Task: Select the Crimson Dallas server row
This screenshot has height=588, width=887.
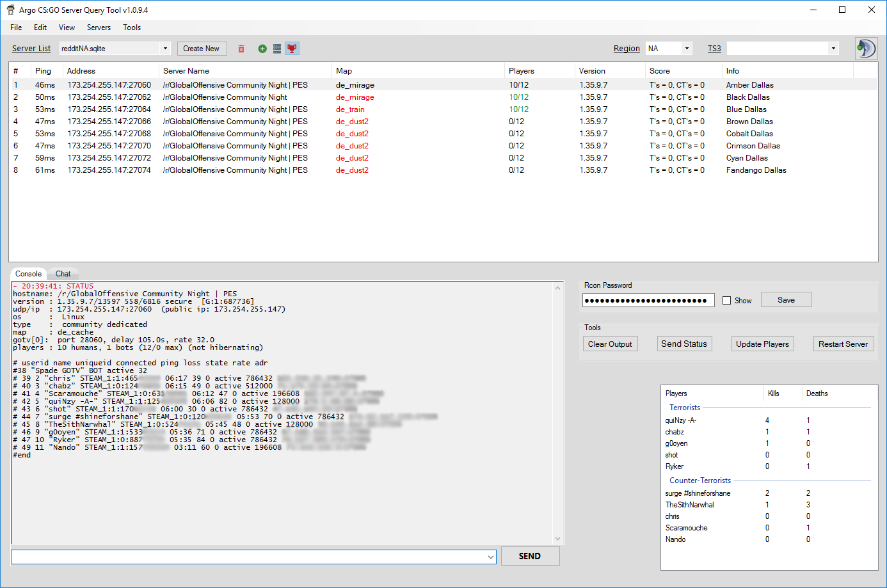Action: point(443,146)
